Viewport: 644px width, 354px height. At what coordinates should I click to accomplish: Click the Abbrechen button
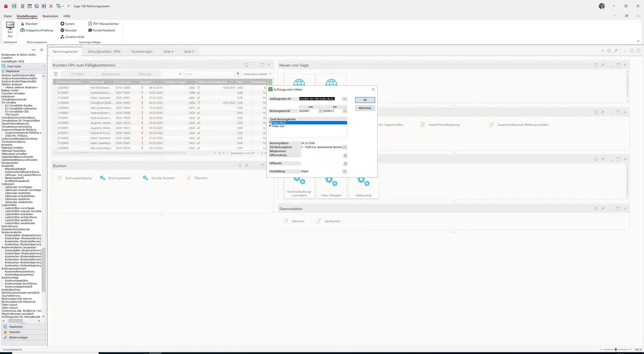[x=365, y=108]
